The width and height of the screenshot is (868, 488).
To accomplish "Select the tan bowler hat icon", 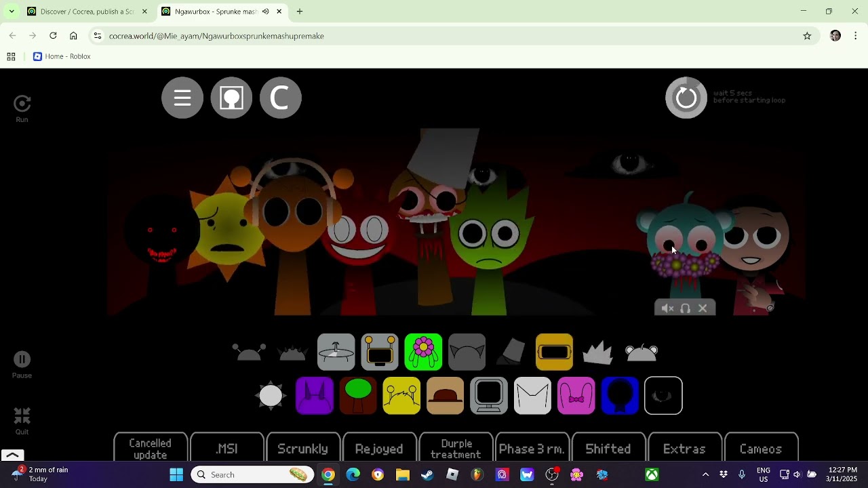I will pyautogui.click(x=446, y=395).
